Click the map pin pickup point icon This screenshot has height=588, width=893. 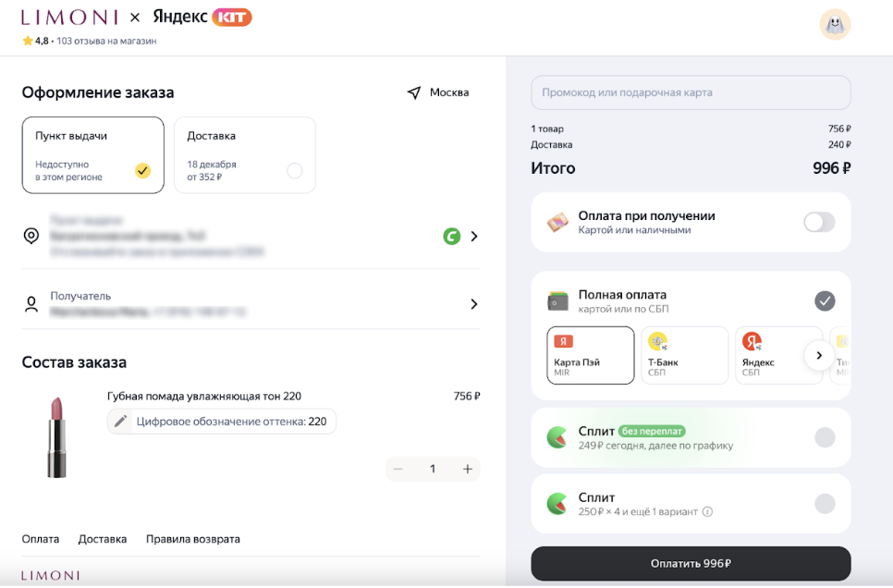point(31,236)
